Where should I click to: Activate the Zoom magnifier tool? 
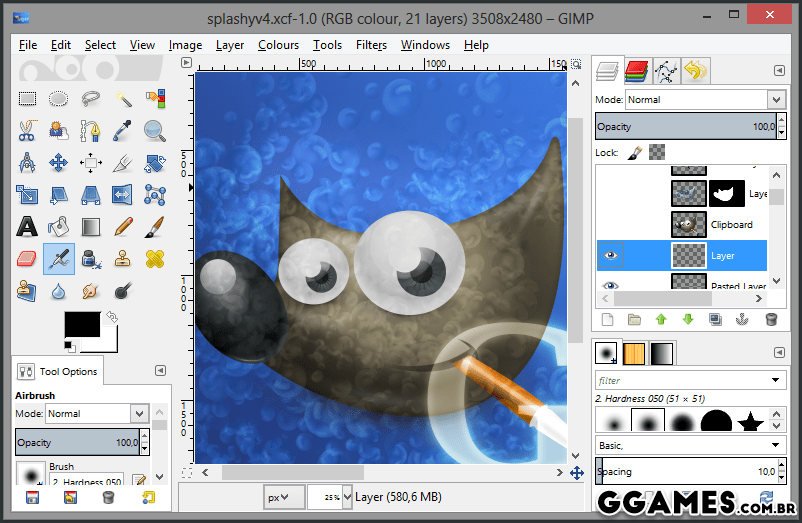pos(154,130)
